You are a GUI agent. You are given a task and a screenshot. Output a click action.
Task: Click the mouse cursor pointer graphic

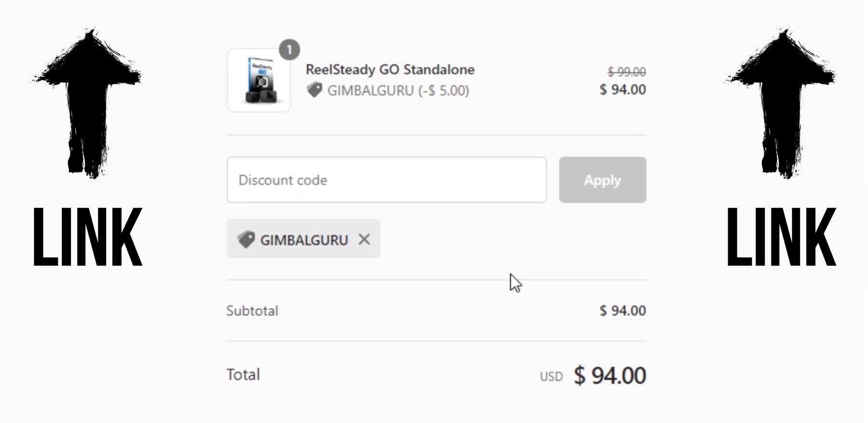515,284
